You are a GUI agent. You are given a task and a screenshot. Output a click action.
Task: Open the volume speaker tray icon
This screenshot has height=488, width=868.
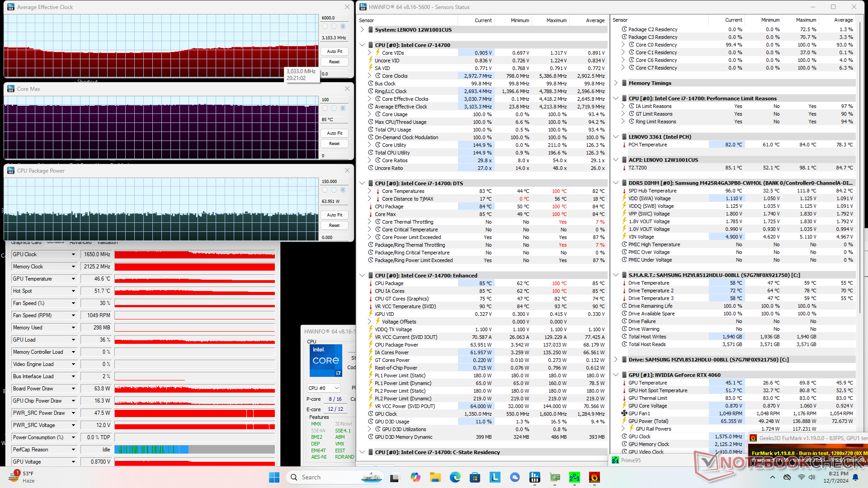coord(812,477)
